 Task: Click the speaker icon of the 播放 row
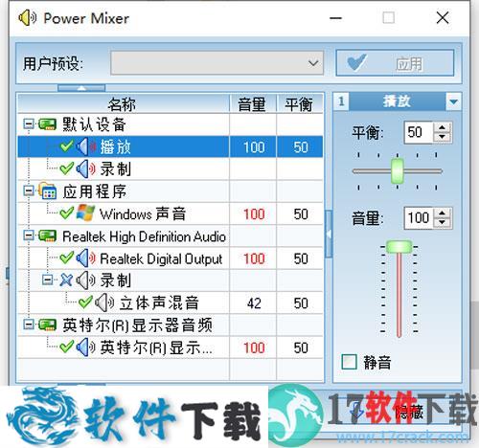pos(85,146)
